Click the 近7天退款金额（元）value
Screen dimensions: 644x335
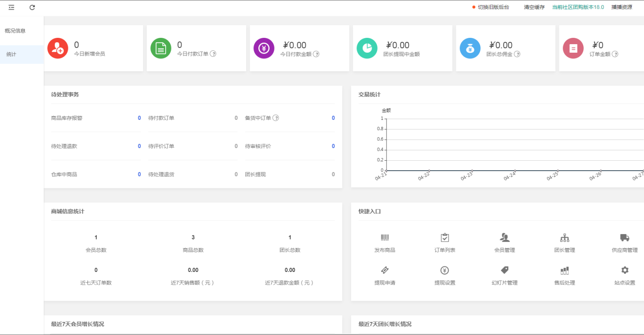[290, 270]
